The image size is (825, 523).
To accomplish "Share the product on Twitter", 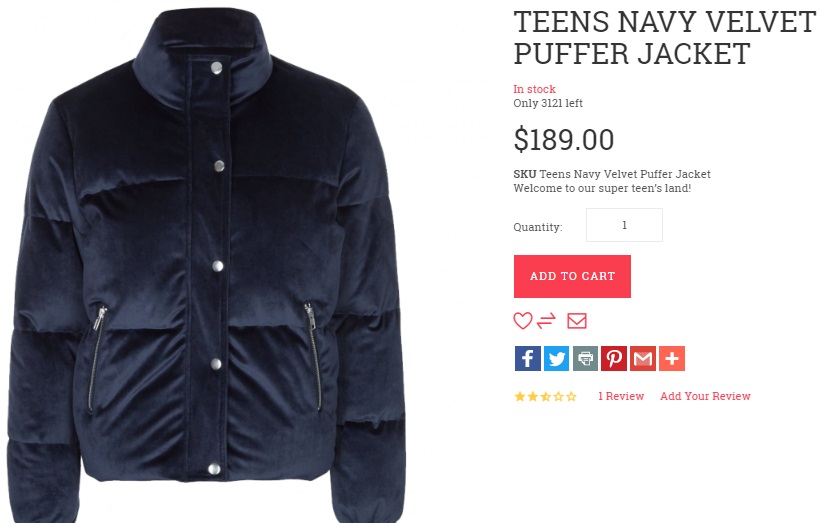I will tap(556, 358).
